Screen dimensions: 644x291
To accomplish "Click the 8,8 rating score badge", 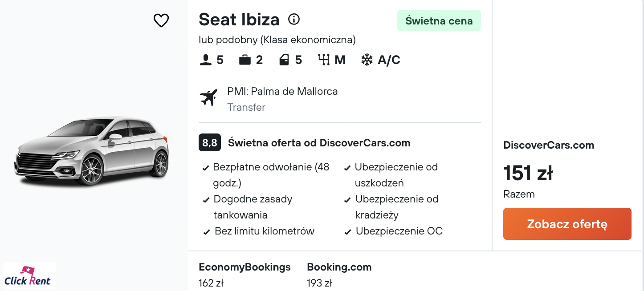I will [210, 143].
